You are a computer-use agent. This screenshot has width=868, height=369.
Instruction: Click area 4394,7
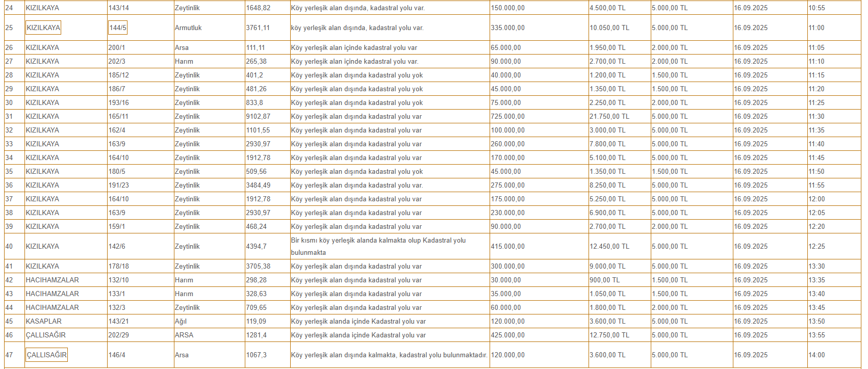[x=257, y=246]
